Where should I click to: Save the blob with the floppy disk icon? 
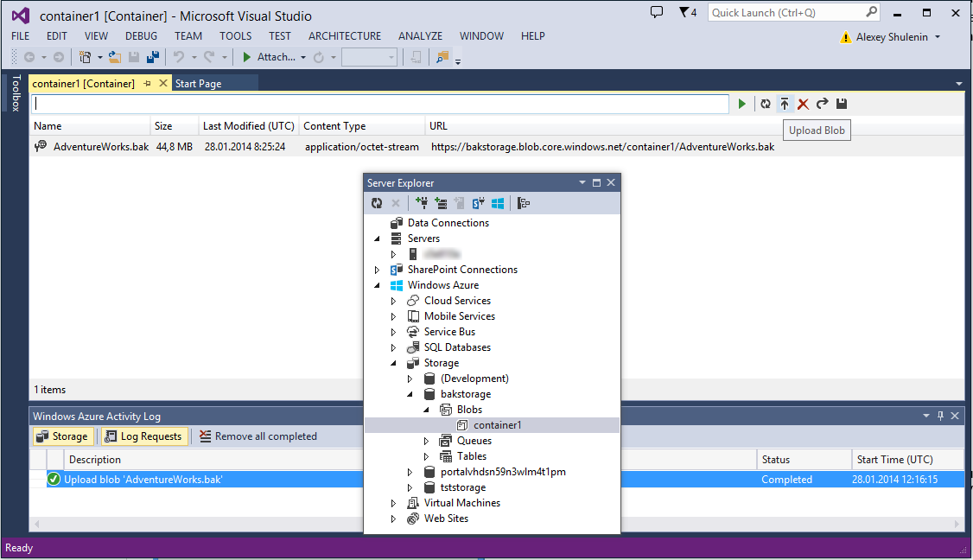[x=842, y=104]
